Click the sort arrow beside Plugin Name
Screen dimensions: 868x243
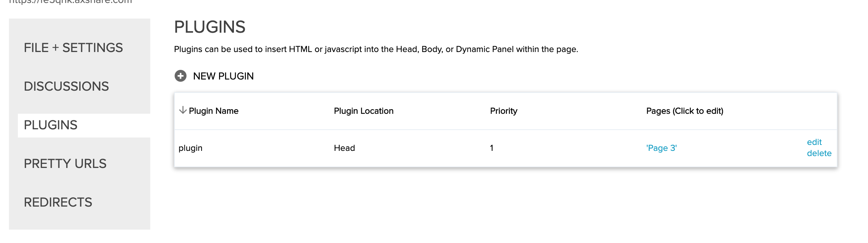point(183,110)
